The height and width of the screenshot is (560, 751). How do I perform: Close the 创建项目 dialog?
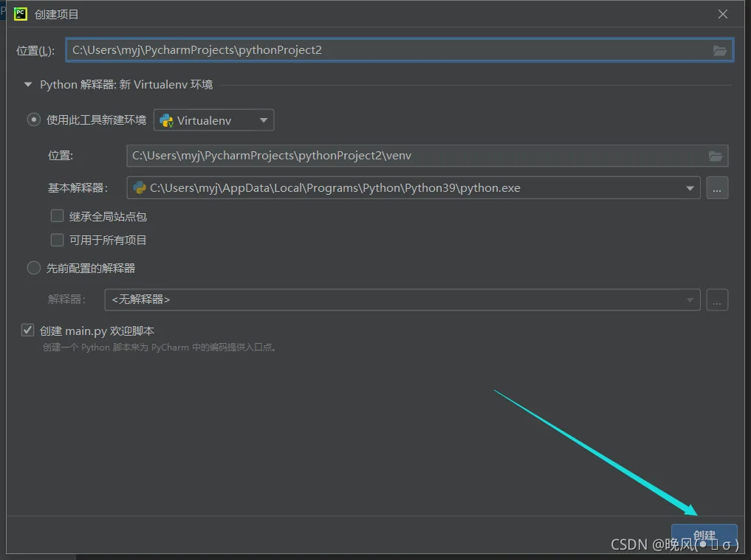pyautogui.click(x=723, y=14)
